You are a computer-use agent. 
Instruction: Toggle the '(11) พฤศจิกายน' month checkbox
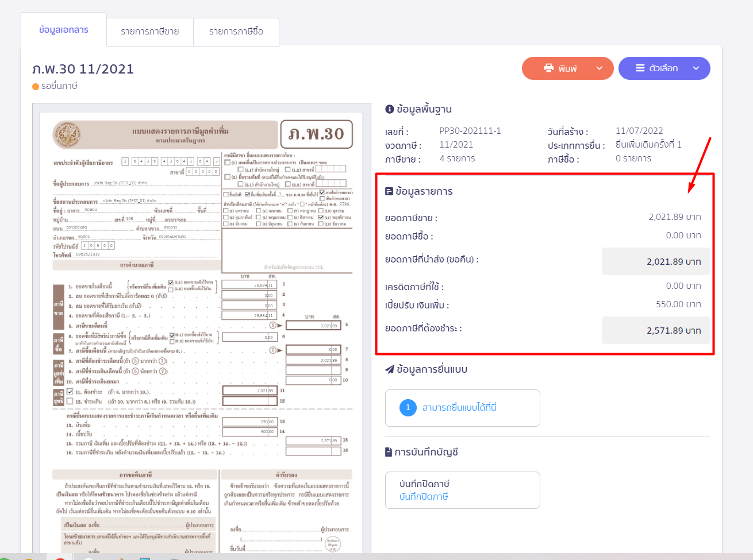click(321, 218)
